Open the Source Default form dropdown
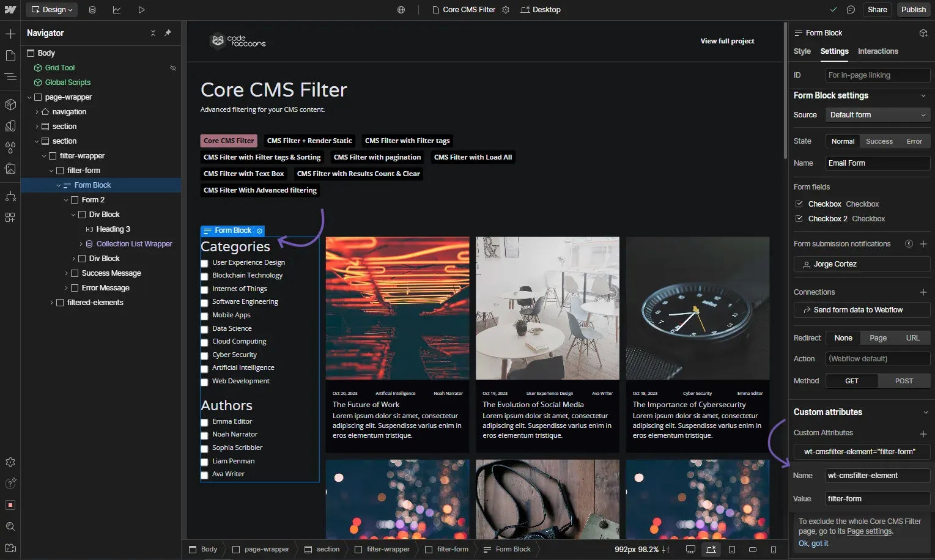 [878, 115]
